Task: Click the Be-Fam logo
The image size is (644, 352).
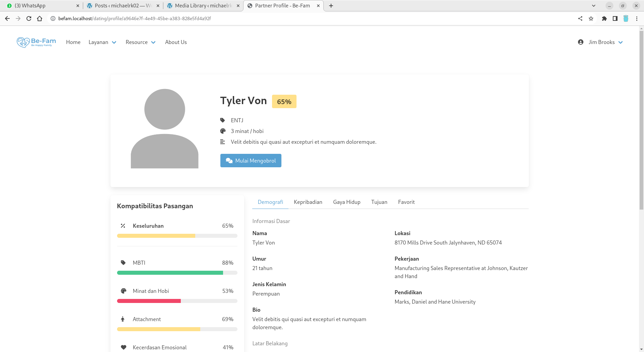Action: point(36,42)
